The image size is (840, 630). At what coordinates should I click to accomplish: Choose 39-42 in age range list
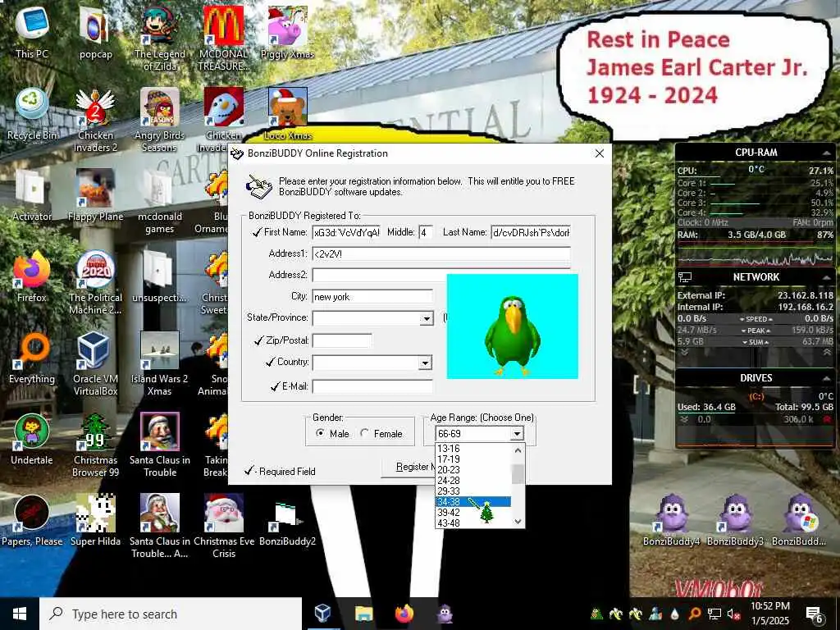pos(473,513)
